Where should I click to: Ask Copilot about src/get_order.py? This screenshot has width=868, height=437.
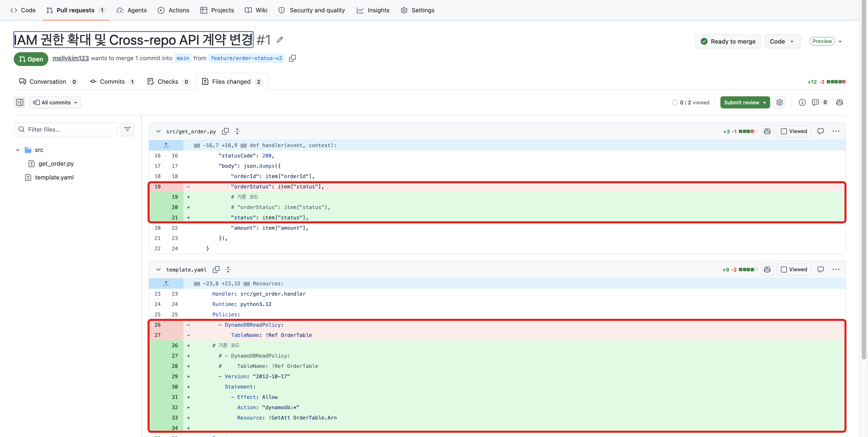coord(767,131)
